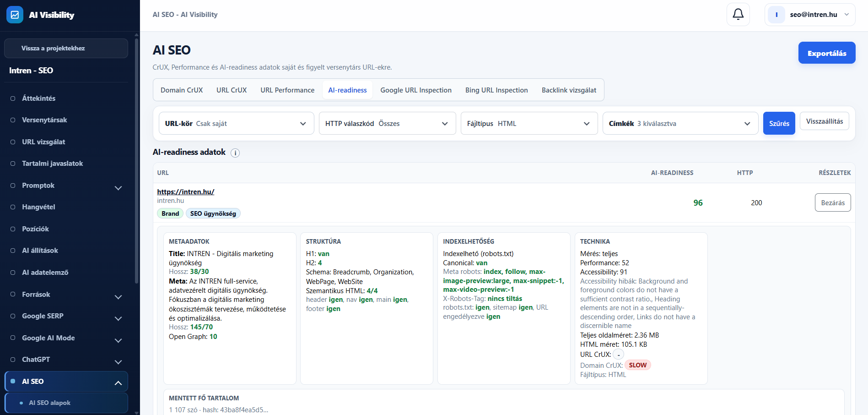Click the Open Graph: 10 value
The image size is (868, 415).
tap(193, 337)
